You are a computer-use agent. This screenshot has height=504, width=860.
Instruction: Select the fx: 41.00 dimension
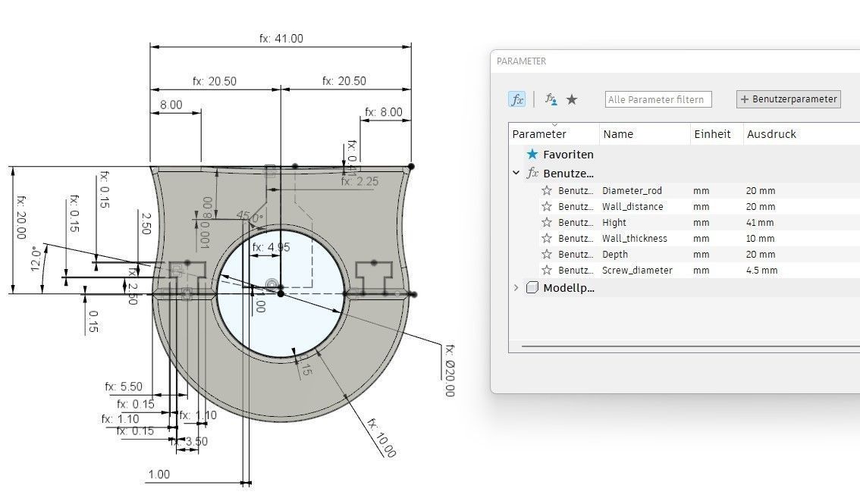tap(281, 39)
